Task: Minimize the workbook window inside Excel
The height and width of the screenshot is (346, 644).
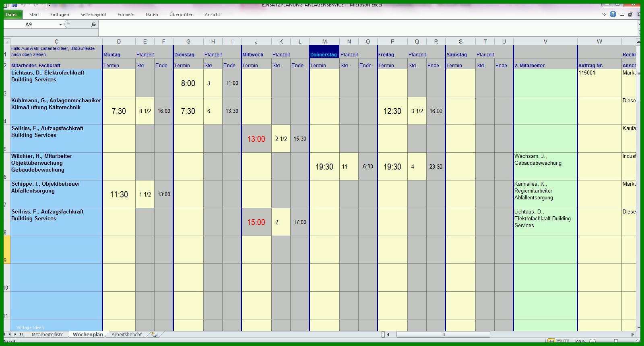Action: pos(622,15)
